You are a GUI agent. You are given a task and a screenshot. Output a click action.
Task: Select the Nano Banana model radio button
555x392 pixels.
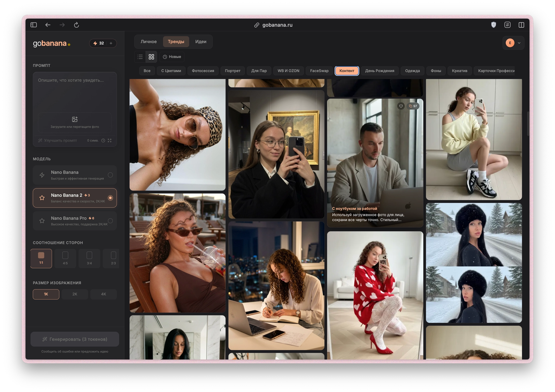110,175
